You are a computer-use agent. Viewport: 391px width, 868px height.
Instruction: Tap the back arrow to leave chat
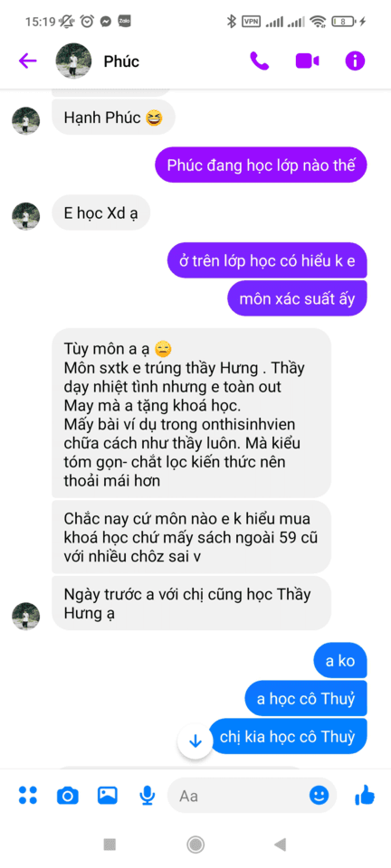[27, 61]
